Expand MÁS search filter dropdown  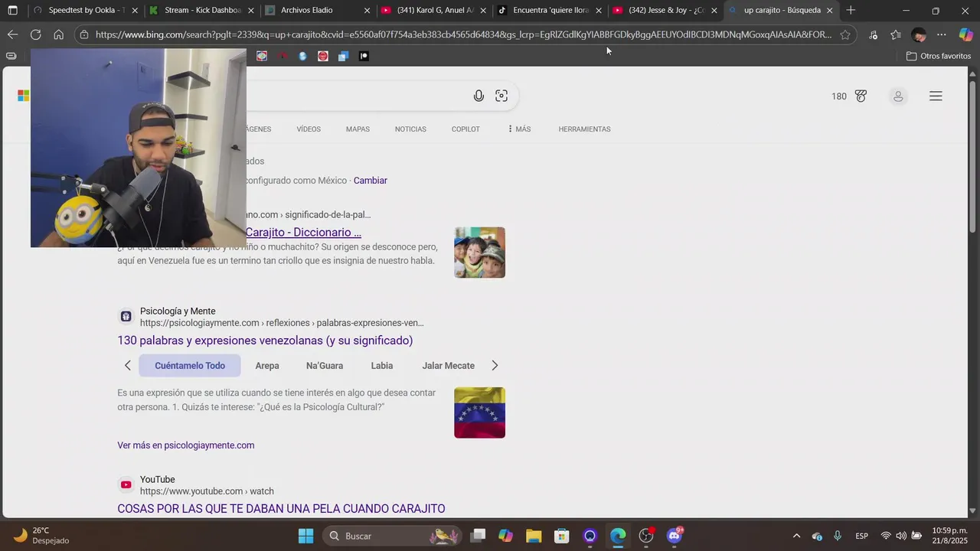519,129
